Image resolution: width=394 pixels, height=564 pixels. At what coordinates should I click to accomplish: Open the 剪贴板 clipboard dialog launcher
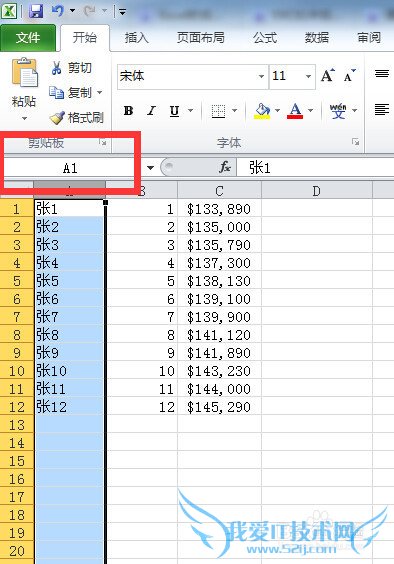pyautogui.click(x=103, y=143)
